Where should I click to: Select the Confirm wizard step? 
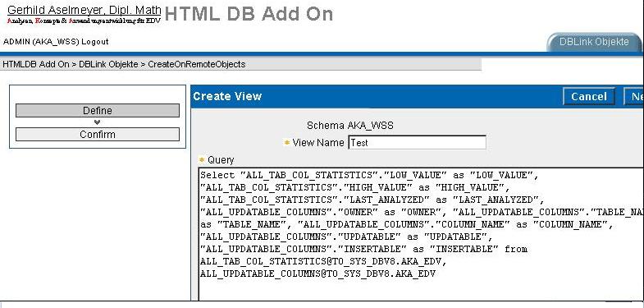[x=98, y=135]
